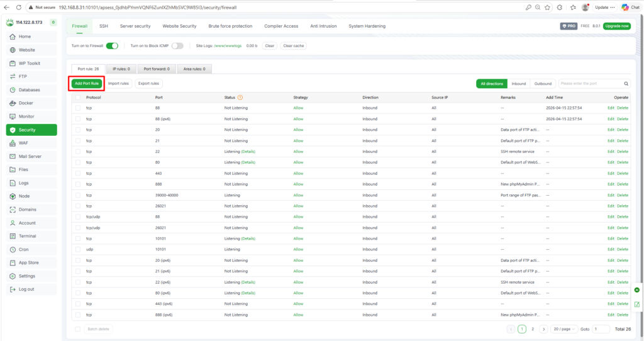Go to next page using arrow chevron
This screenshot has height=341, width=644.
(543, 329)
